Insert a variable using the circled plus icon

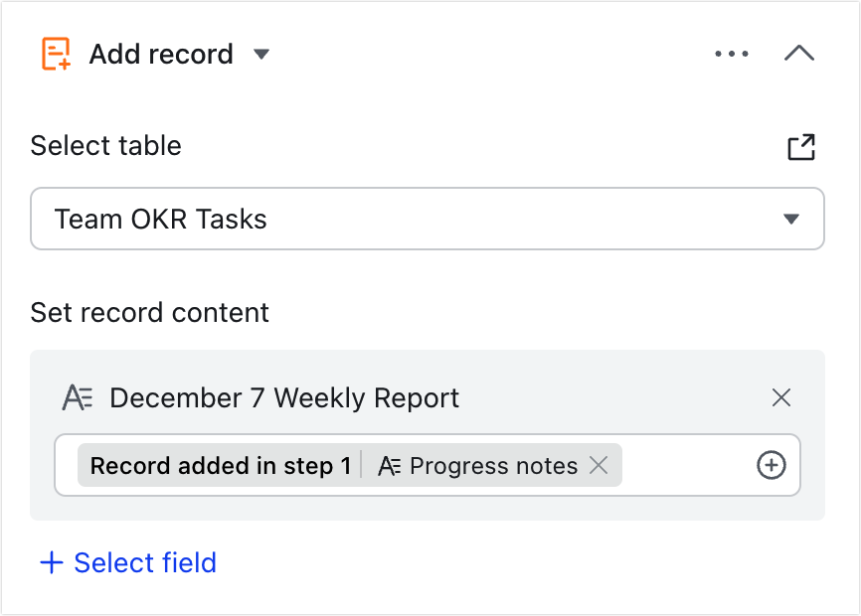(x=771, y=465)
